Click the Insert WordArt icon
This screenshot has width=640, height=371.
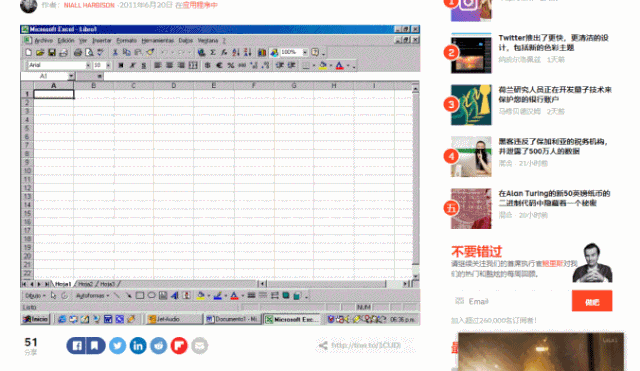click(175, 295)
